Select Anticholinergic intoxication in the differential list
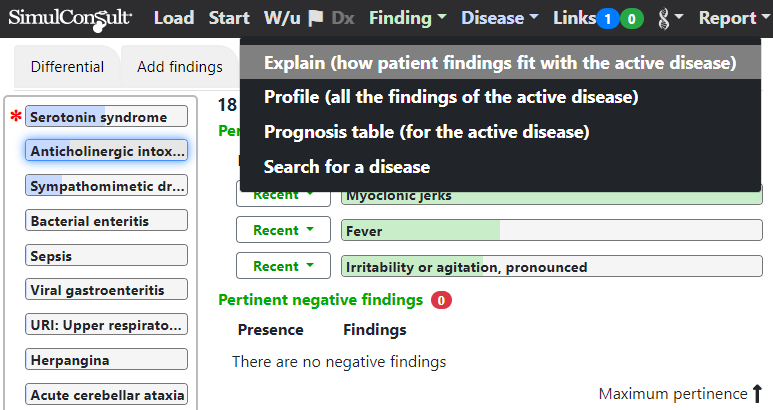This screenshot has width=773, height=410. click(x=107, y=151)
